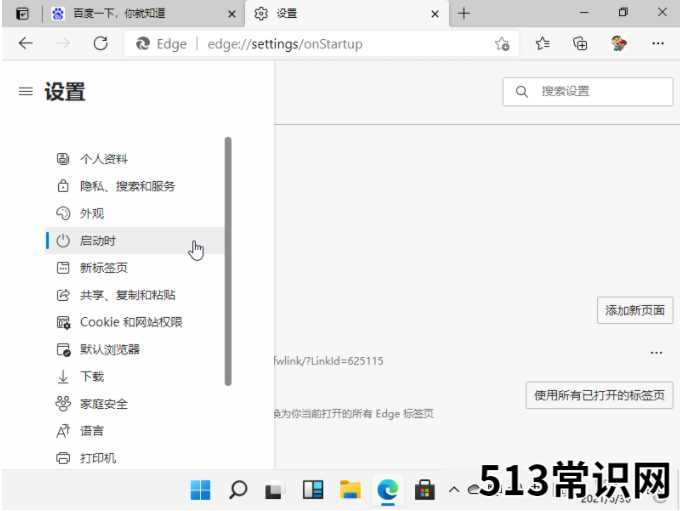This screenshot has width=680, height=511.
Task: Open Widgets on the taskbar
Action: pos(313,490)
